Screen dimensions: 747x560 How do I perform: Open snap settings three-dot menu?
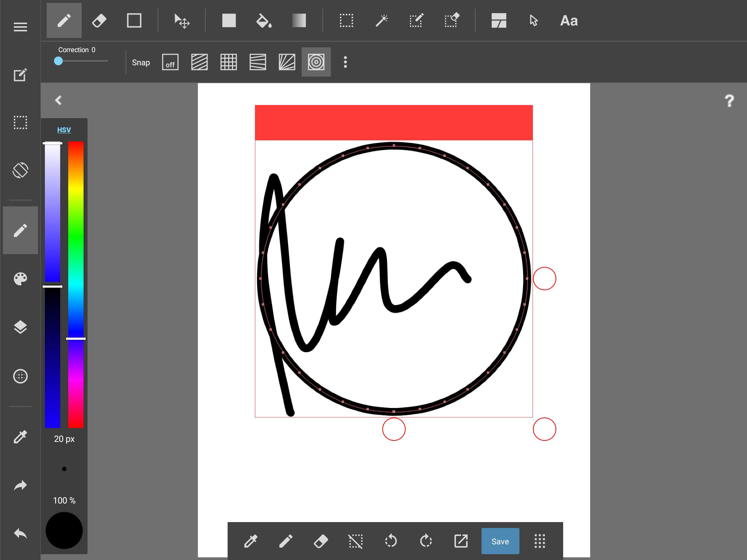(x=345, y=62)
